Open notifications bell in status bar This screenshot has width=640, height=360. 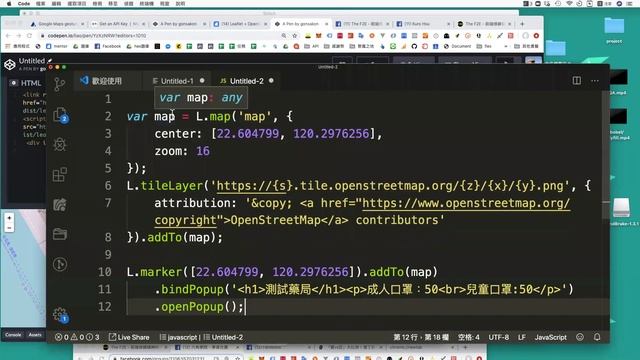[597, 337]
